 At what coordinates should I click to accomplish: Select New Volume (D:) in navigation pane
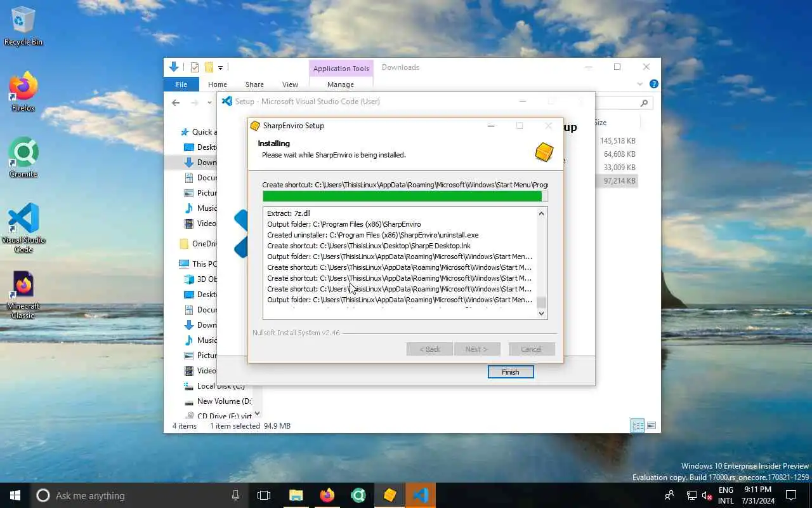coord(218,401)
